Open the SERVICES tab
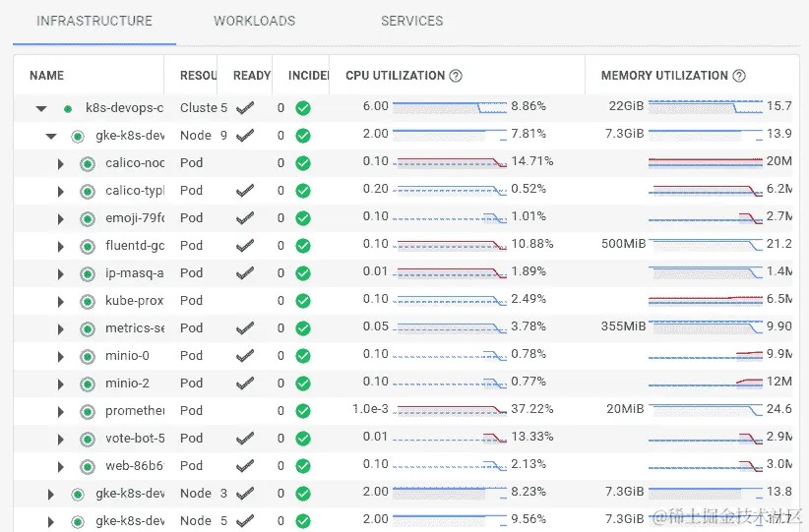809x532 pixels. [x=411, y=21]
